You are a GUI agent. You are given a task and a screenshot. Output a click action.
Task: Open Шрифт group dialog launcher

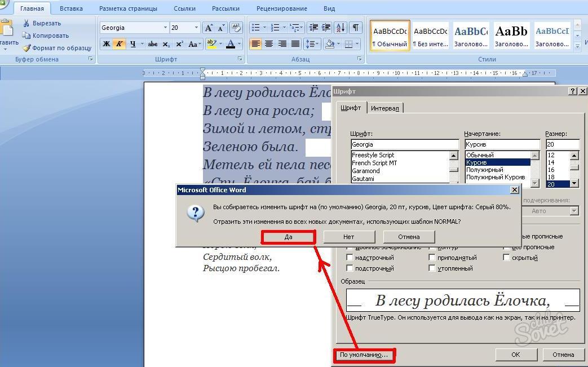pyautogui.click(x=240, y=59)
